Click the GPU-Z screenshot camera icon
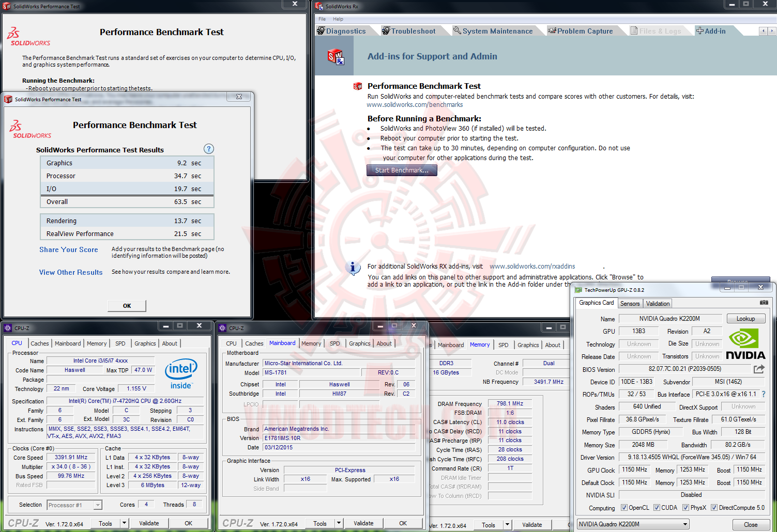The image size is (777, 532). (764, 303)
